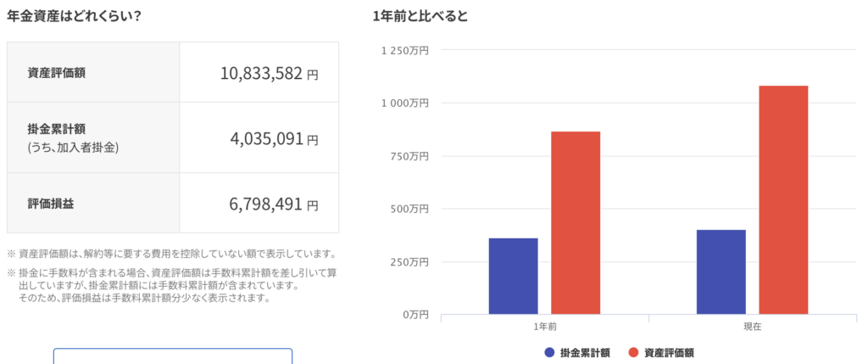This screenshot has width=868, height=364.
Task: Click the blue bar for 現在
Action: click(x=721, y=272)
